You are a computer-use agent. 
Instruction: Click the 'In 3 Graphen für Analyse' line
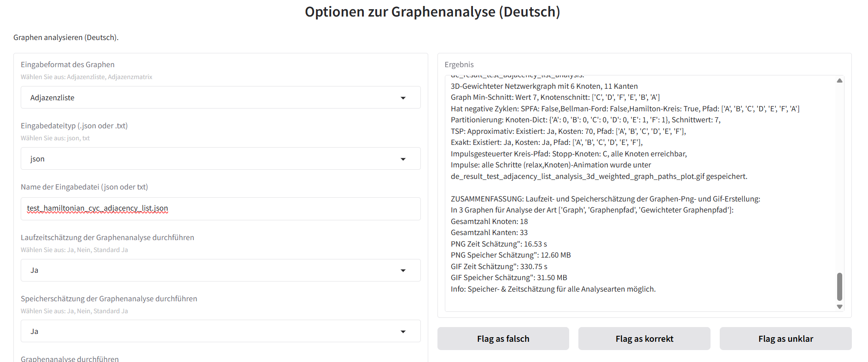(592, 210)
